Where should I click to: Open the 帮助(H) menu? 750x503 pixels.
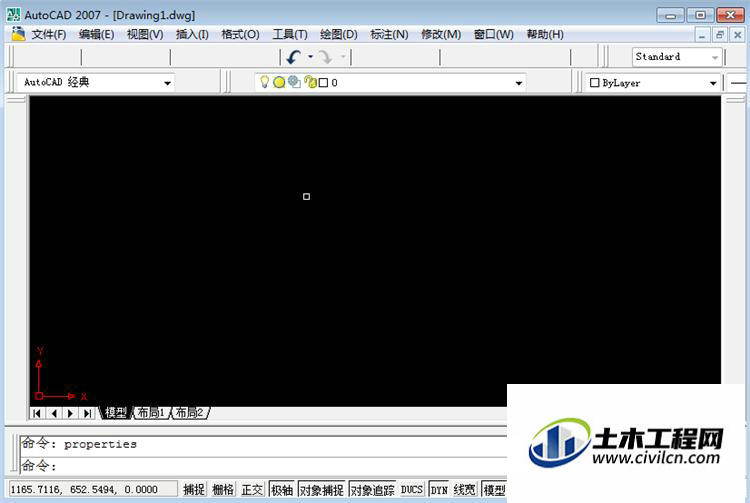545,34
